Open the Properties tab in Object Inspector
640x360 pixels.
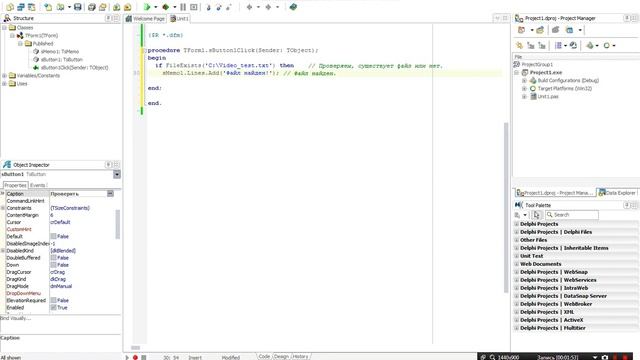pos(15,185)
